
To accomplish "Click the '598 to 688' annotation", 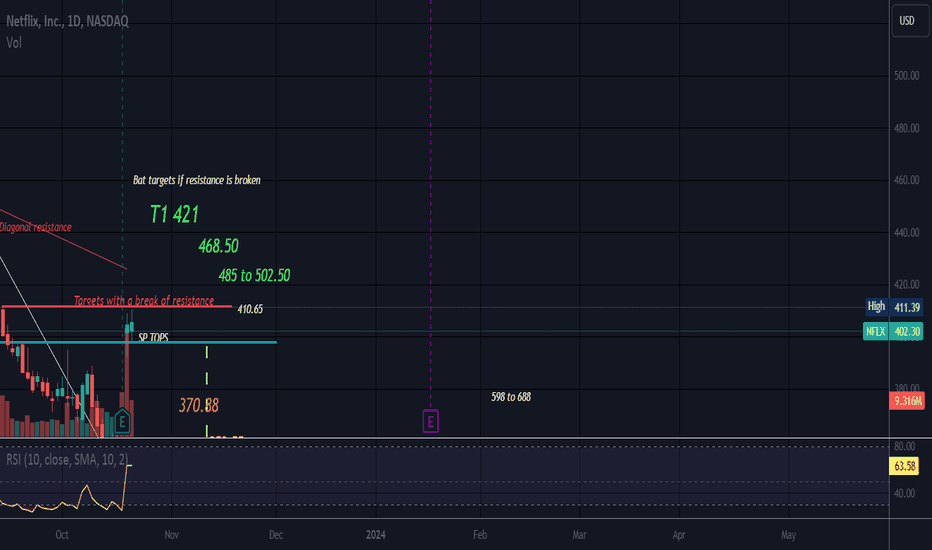I will tap(511, 397).
